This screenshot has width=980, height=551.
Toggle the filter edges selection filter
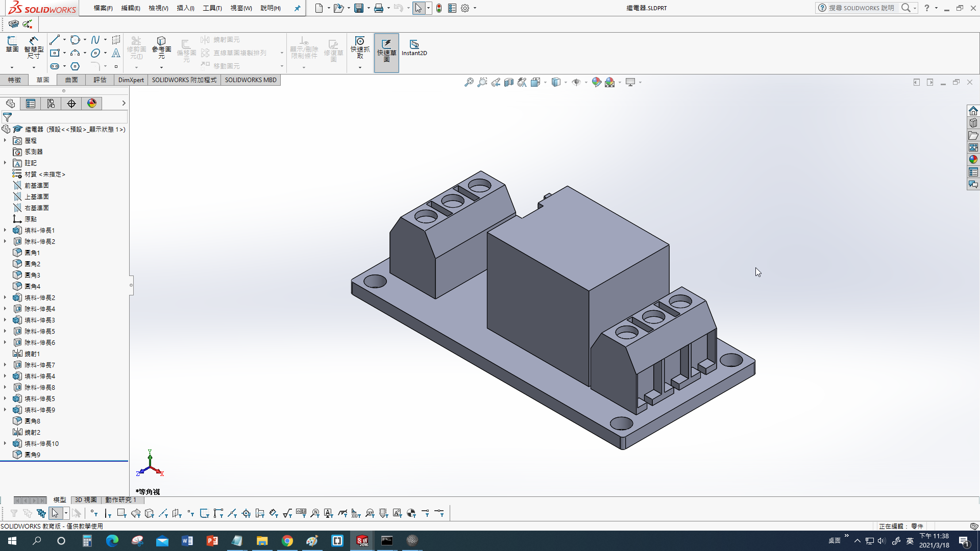[108, 513]
